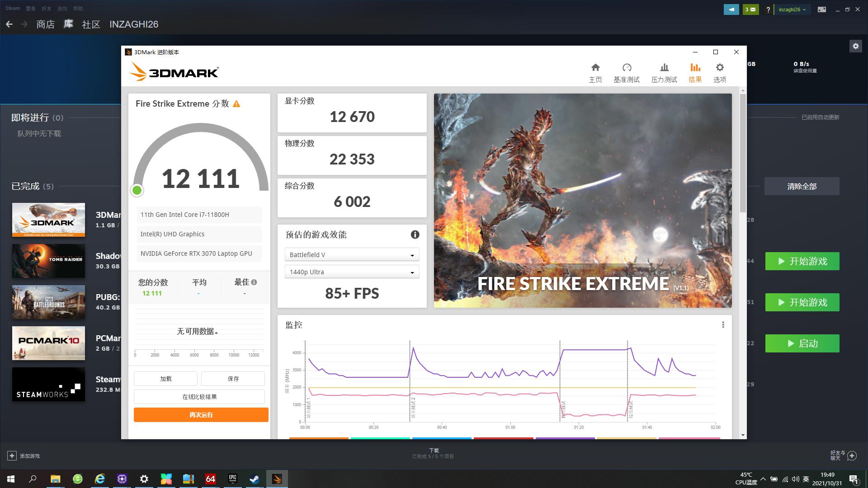Viewport: 868px width, 488px height.
Task: Open the 1440p Ultra resolution dropdown
Action: click(x=352, y=272)
